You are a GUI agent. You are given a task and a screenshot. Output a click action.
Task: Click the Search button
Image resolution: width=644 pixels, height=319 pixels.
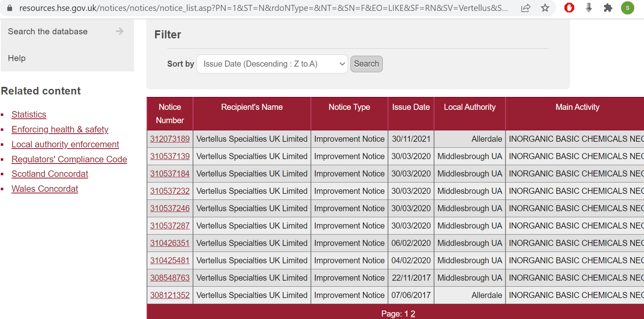[366, 64]
